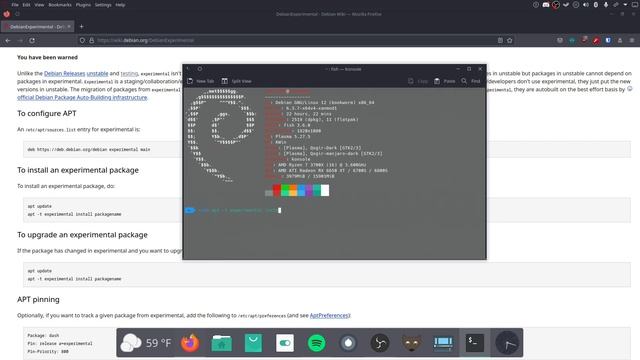
Task: Click Find in Konsole toolbar
Action: pos(471,81)
